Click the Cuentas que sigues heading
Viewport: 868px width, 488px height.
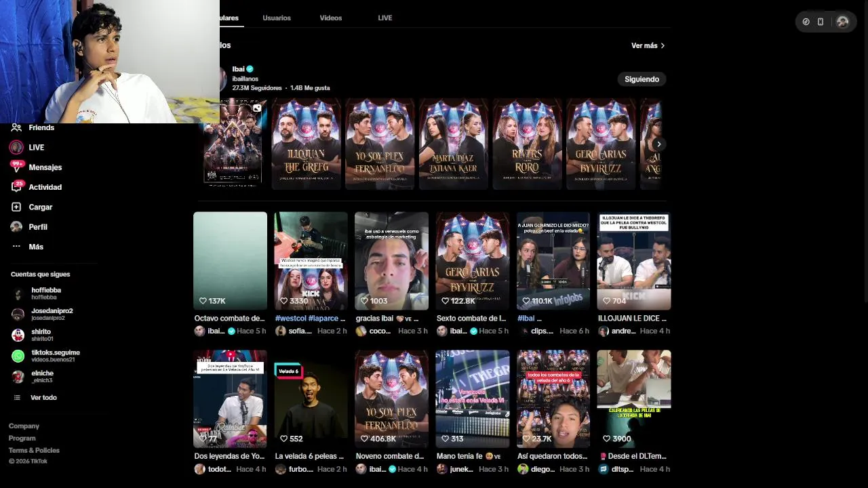pyautogui.click(x=40, y=274)
